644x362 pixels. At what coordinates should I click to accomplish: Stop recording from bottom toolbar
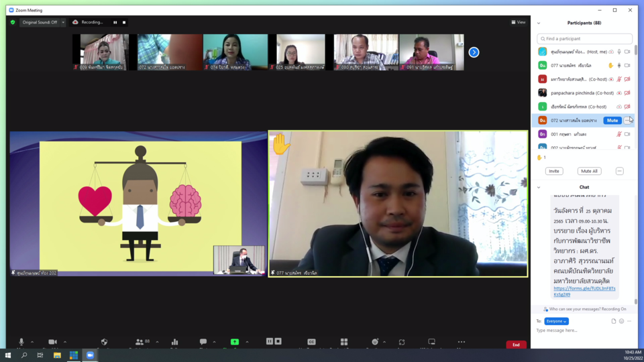coord(278,341)
